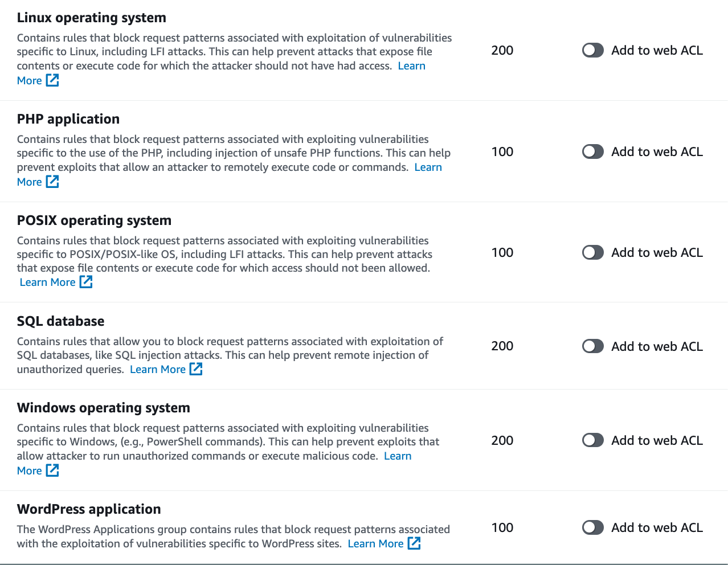Add WordPress application rules to web ACL

tap(592, 527)
